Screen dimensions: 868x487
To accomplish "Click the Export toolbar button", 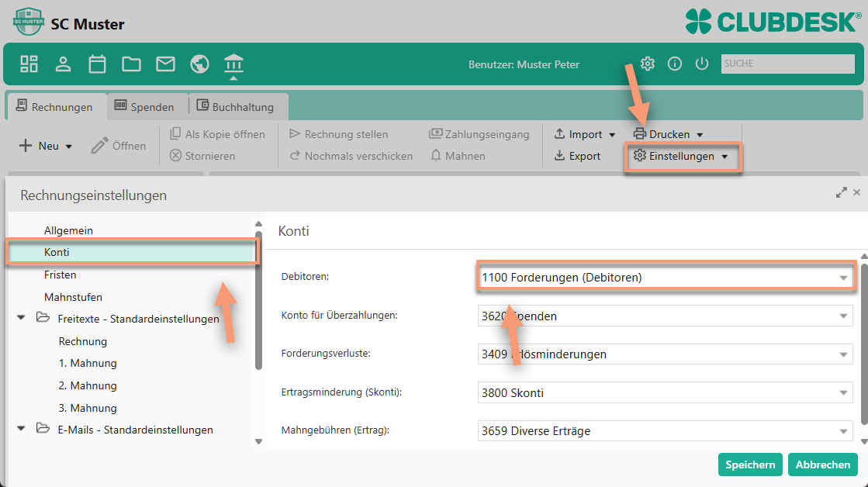I will click(577, 156).
